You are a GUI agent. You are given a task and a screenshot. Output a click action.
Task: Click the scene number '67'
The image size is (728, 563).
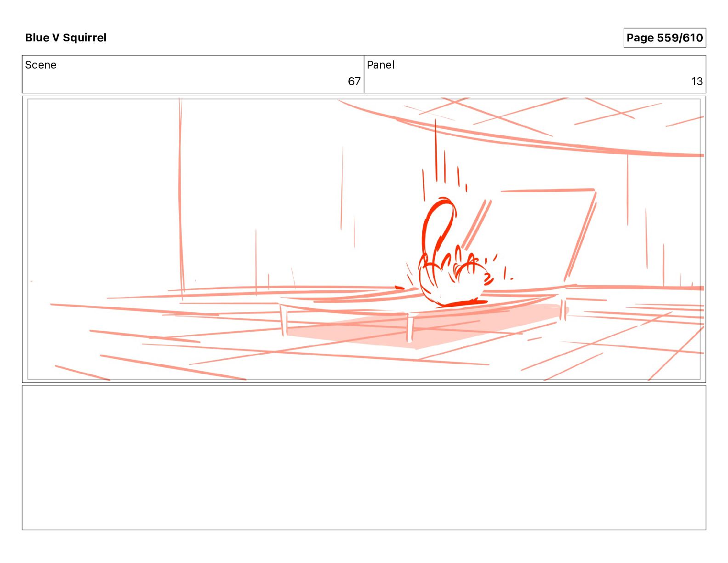[x=354, y=81]
